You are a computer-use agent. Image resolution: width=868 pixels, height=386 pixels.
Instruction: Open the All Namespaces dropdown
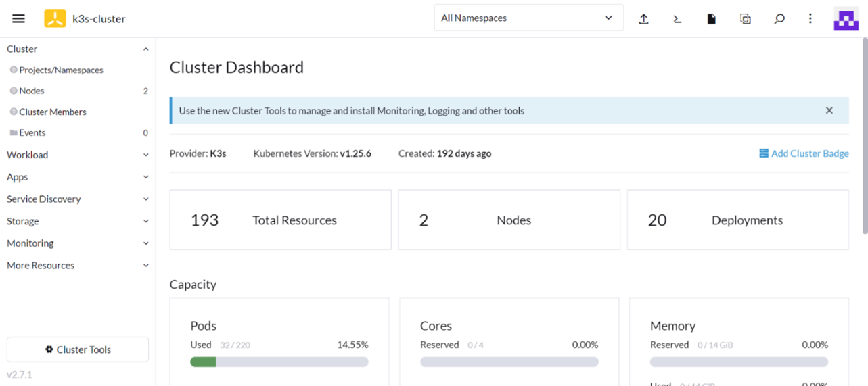528,18
